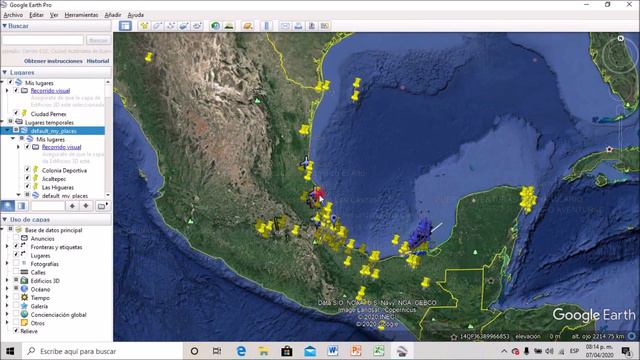The height and width of the screenshot is (360, 640).
Task: Click the add folder icon in Lugares panel
Action: [x=102, y=206]
